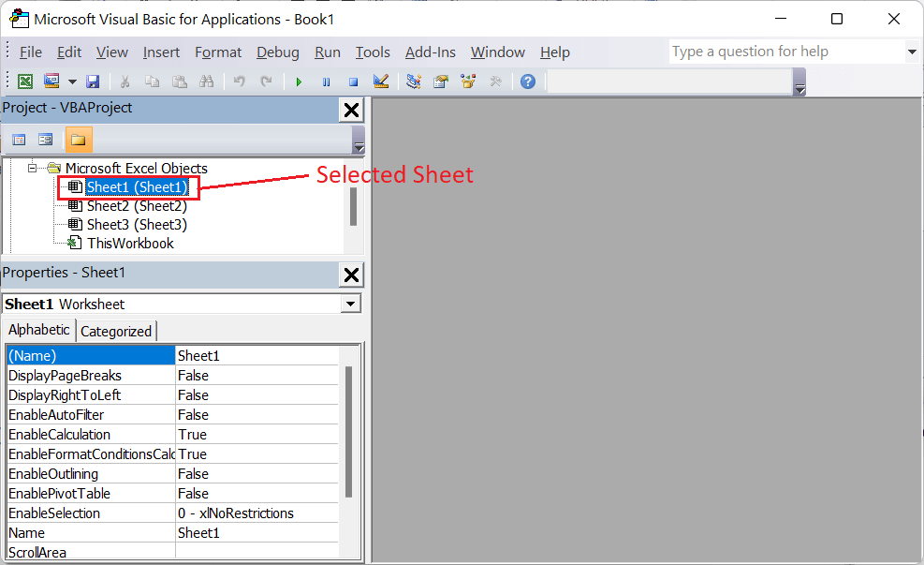Image resolution: width=924 pixels, height=565 pixels.
Task: Open the Insert menu
Action: 161,52
